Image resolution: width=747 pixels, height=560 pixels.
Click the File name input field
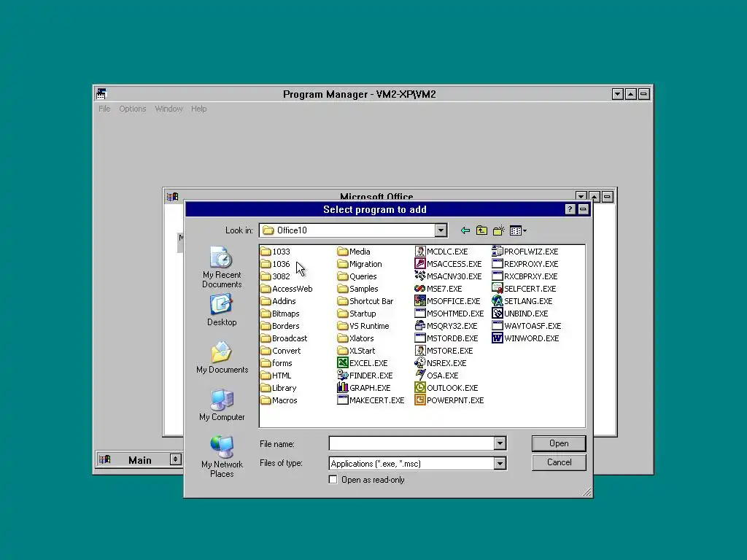(x=411, y=443)
